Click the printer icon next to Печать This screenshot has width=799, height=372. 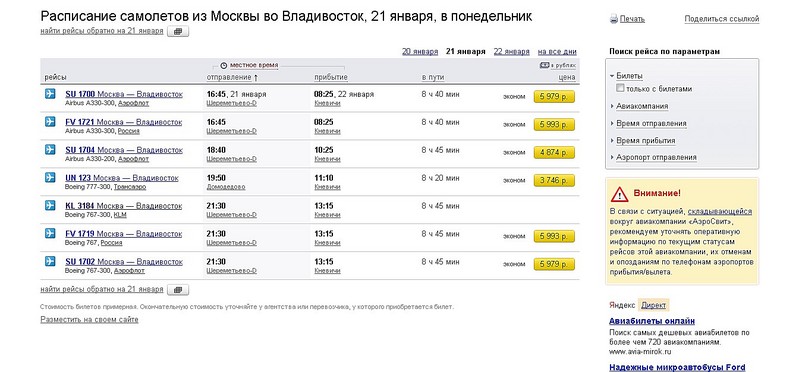pyautogui.click(x=614, y=19)
